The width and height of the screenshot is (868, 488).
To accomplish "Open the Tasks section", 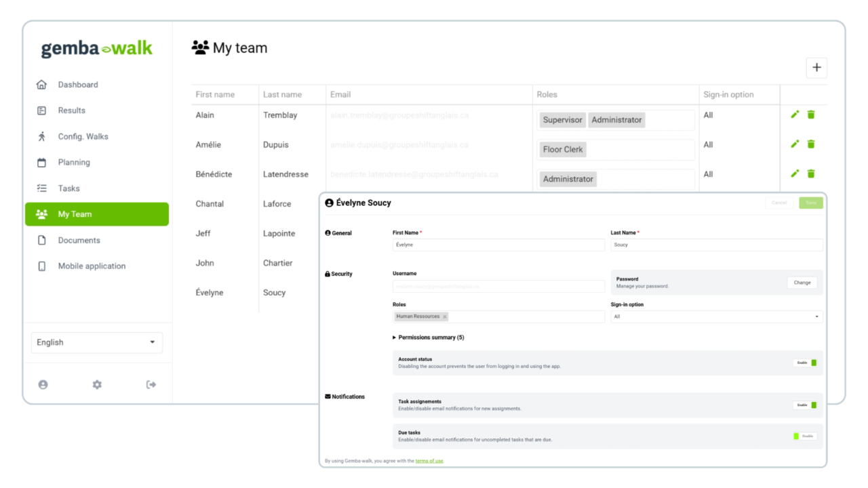I will tap(69, 188).
